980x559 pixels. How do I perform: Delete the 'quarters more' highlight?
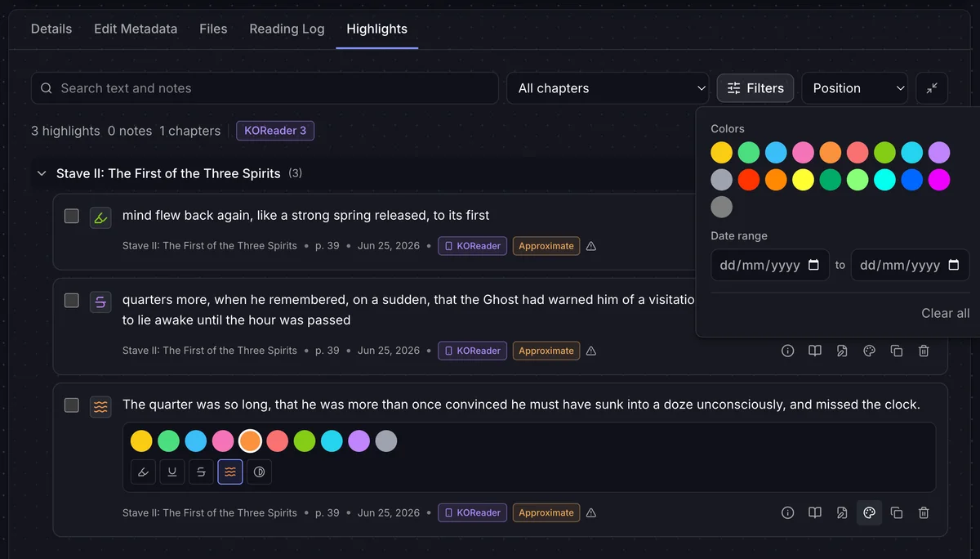924,351
